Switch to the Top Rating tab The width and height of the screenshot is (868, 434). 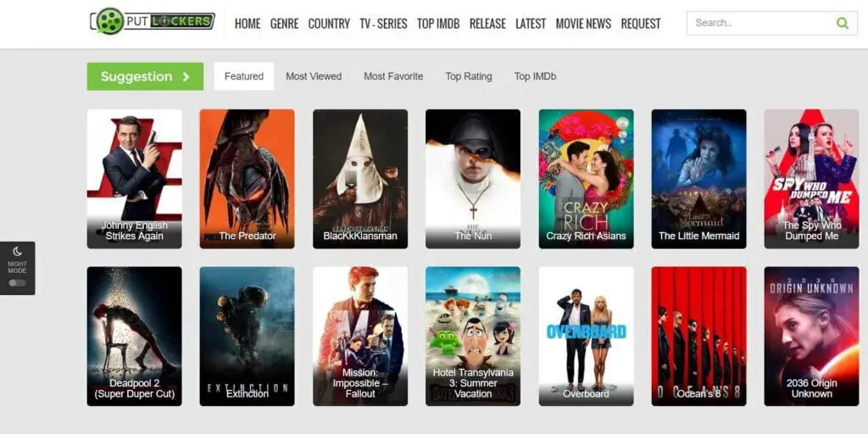469,76
